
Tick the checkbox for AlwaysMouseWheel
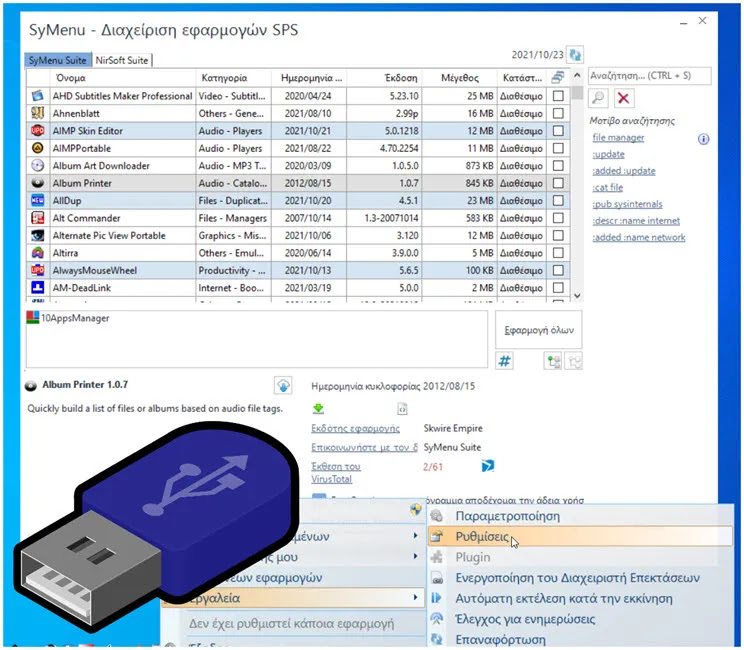point(558,270)
